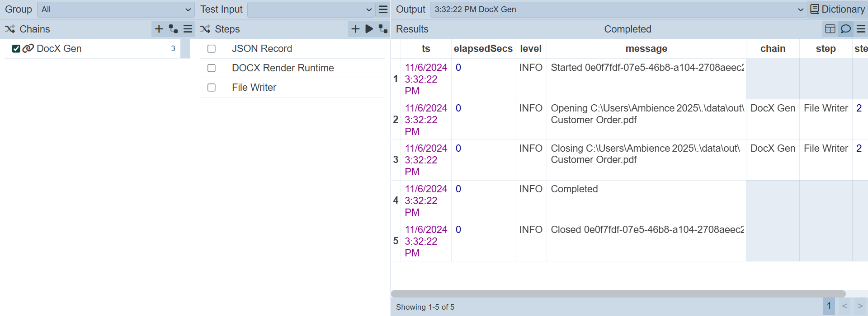Open the Output run selection dropdown
This screenshot has width=868, height=316.
[618, 9]
